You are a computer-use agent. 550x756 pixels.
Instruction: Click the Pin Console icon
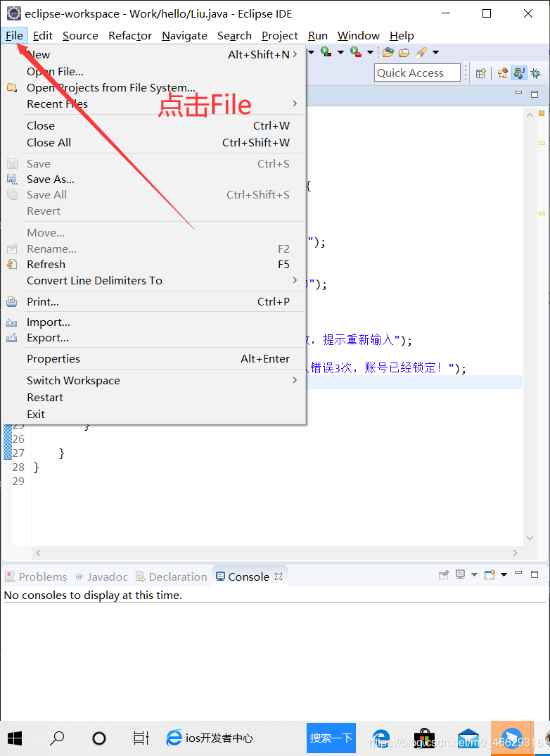click(444, 574)
